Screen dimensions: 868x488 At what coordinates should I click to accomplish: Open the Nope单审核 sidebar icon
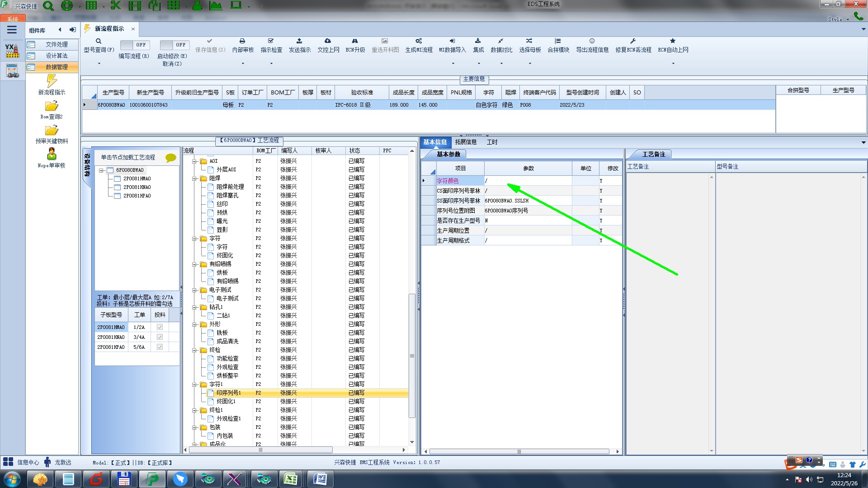tap(52, 155)
